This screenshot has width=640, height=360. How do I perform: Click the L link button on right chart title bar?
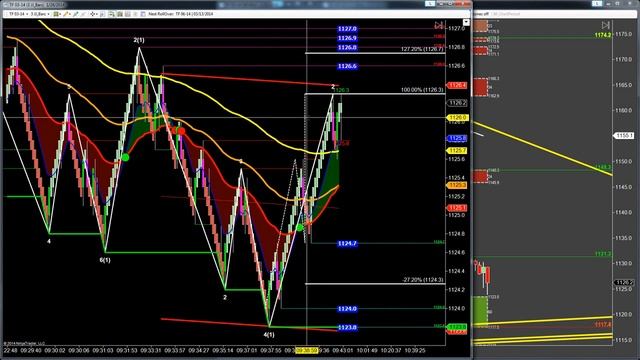tap(597, 3)
